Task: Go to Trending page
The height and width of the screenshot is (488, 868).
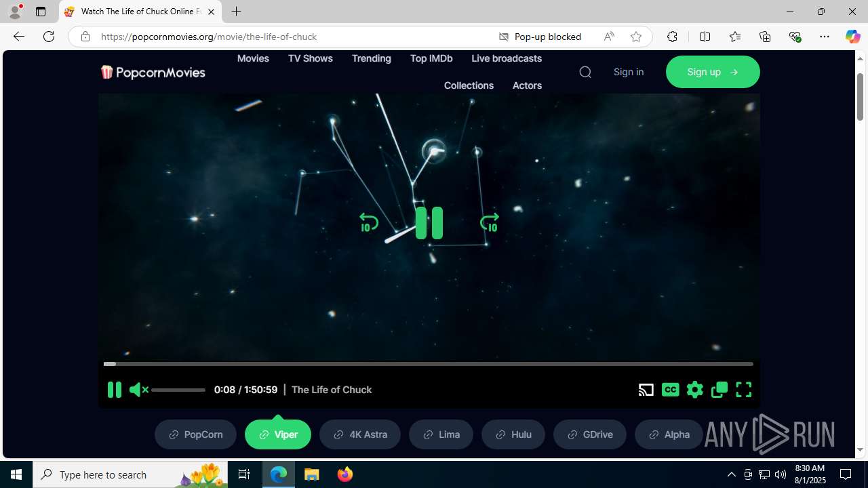Action: click(x=371, y=58)
